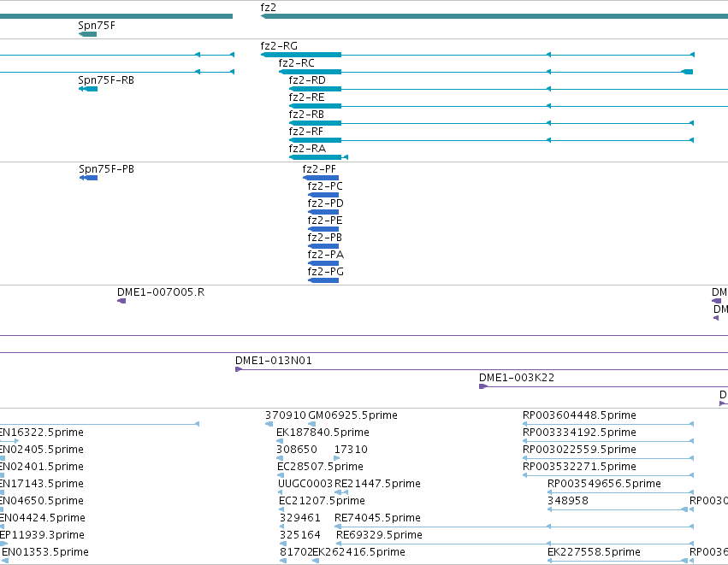728x565 pixels.
Task: Click the fz2-RB transcript
Action: coord(491,123)
